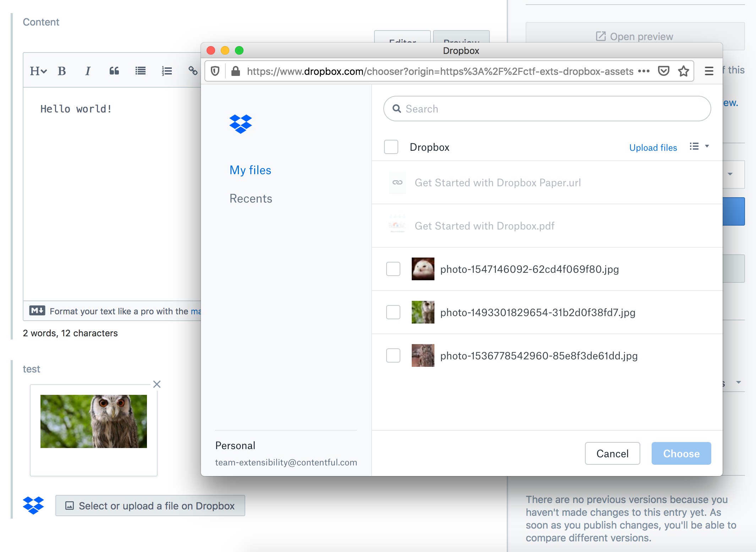Click the Dropbox logo icon in chooser
This screenshot has height=552, width=756.
tap(240, 125)
